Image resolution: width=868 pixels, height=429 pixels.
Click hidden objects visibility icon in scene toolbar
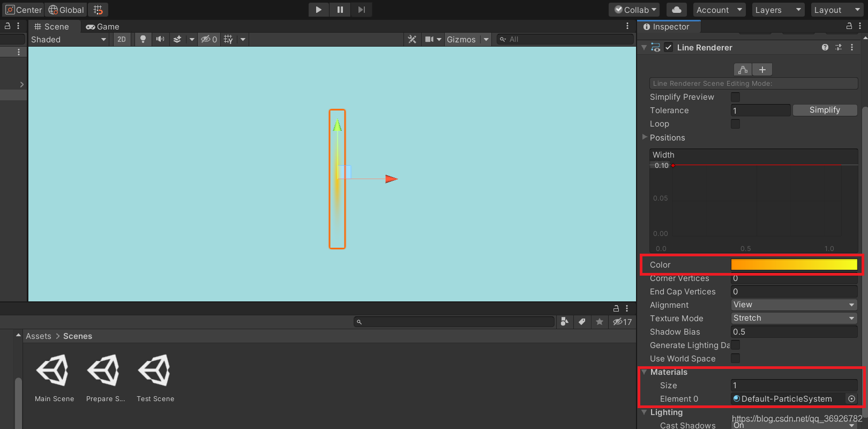pyautogui.click(x=208, y=39)
